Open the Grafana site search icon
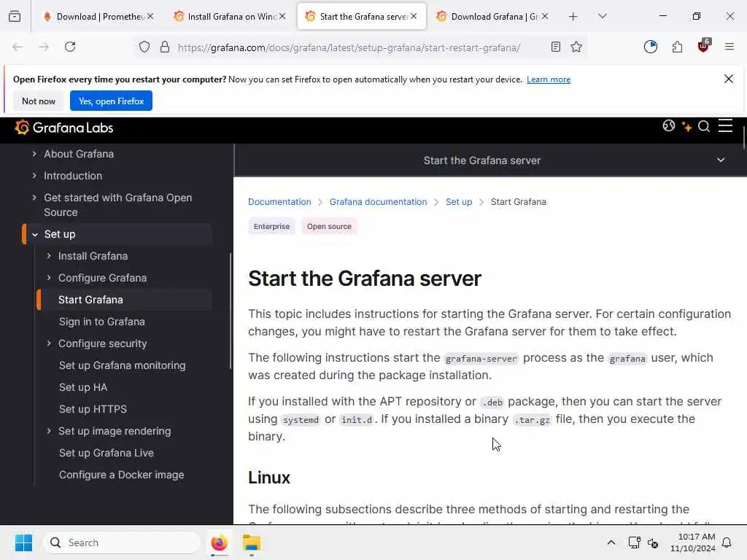 tap(704, 126)
